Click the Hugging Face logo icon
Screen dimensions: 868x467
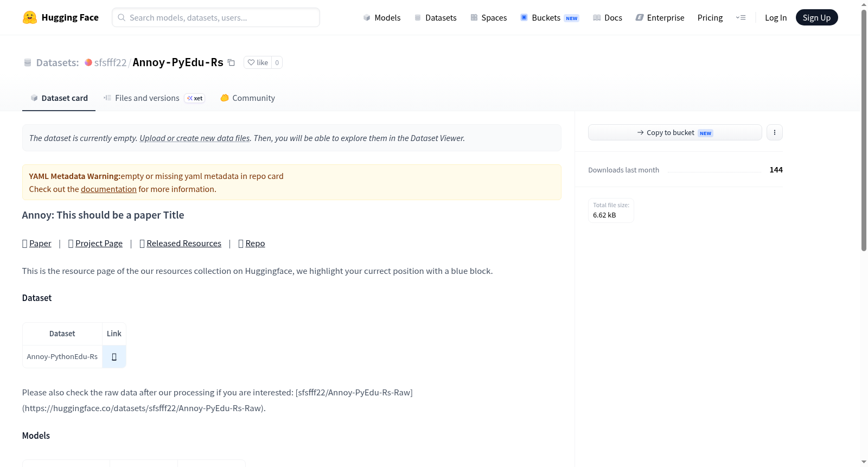point(30,17)
